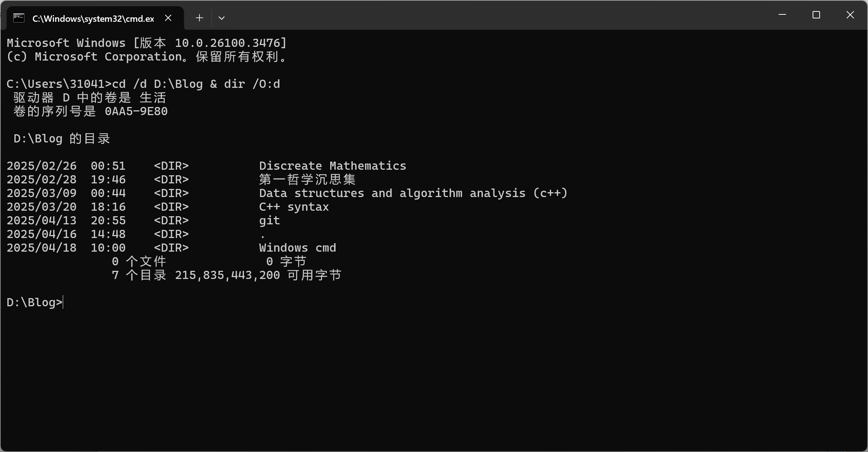Click the Discreate Mathematics directory name
Screen dimensions: 868x452
332,166
